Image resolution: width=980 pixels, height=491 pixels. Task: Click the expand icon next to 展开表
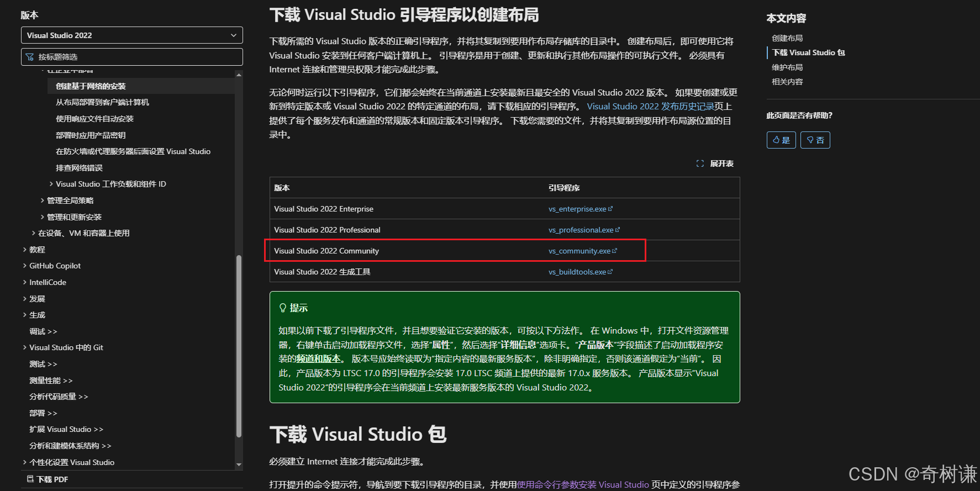[x=700, y=163]
